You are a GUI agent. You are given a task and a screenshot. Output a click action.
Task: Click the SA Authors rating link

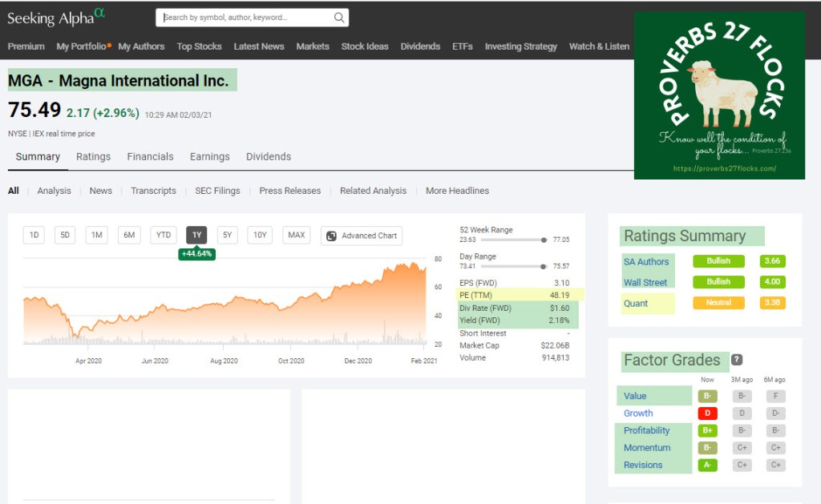[646, 261]
